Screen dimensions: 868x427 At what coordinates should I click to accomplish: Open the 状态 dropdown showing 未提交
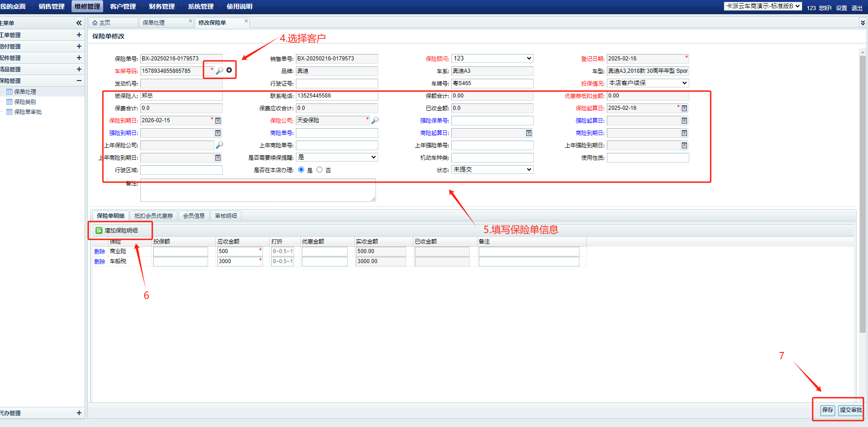pos(492,169)
